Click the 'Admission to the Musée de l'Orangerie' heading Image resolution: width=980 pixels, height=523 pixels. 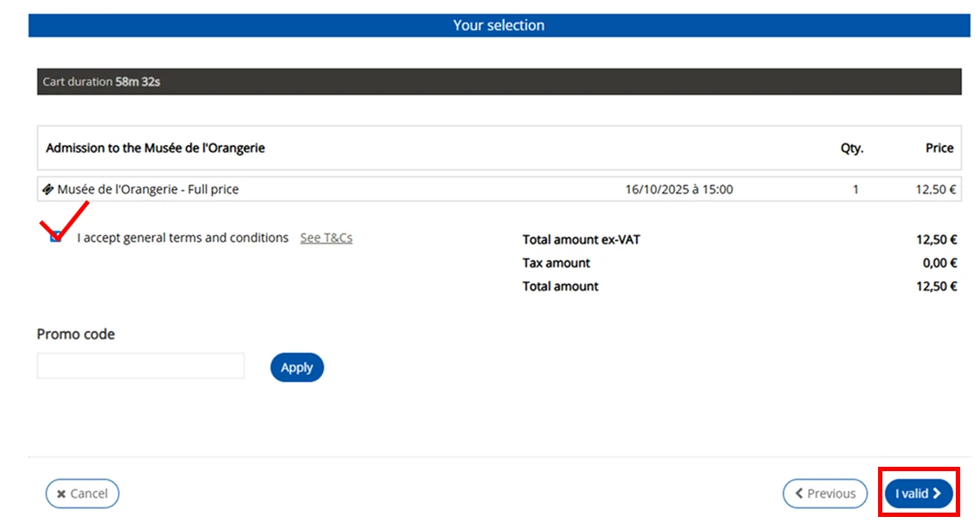(x=156, y=148)
